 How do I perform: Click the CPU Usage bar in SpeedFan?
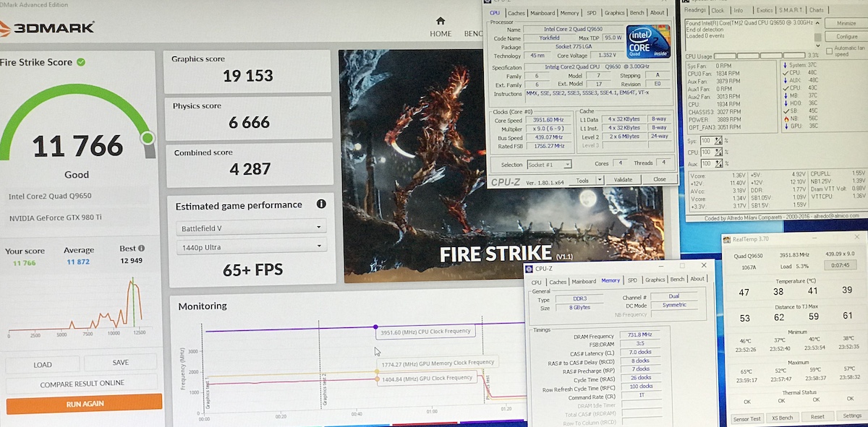pos(760,56)
